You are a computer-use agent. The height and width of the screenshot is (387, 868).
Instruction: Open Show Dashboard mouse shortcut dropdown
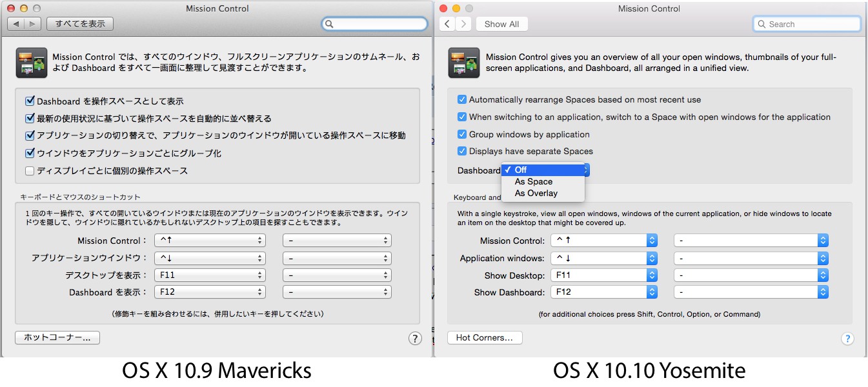tap(751, 292)
